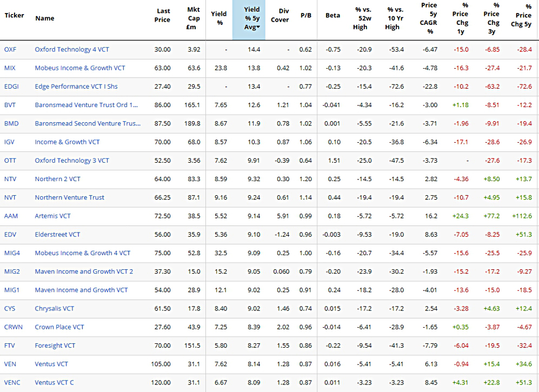
Task: Open the EDV ticker link
Action: [10, 235]
